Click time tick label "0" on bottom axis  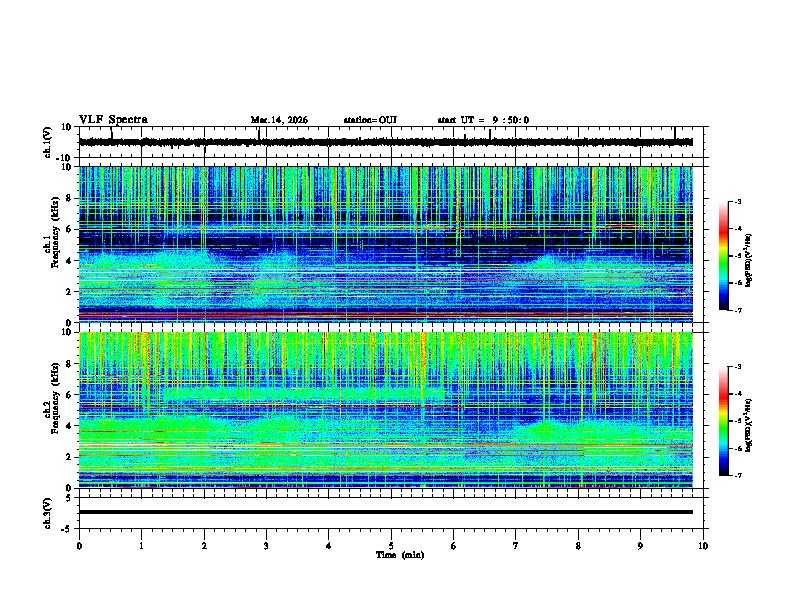click(79, 546)
